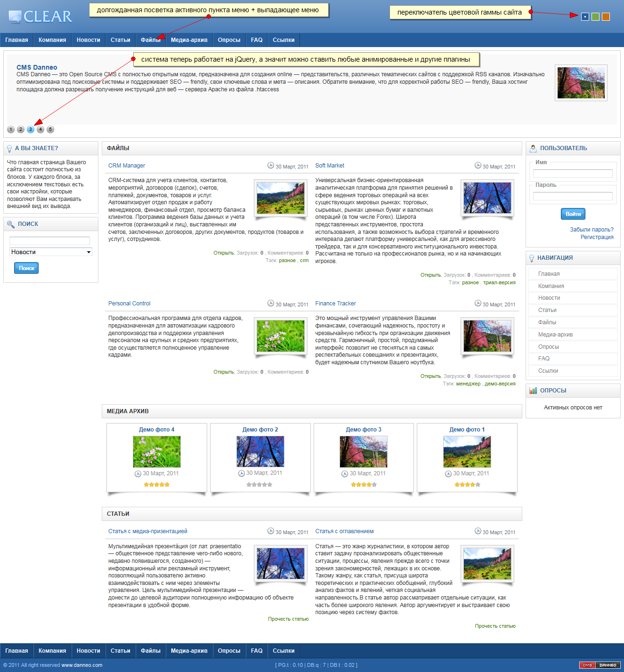Image resolution: width=624 pixels, height=672 pixels.
Task: Open Медиа-архив in the sidebar navigation
Action: [x=573, y=335]
